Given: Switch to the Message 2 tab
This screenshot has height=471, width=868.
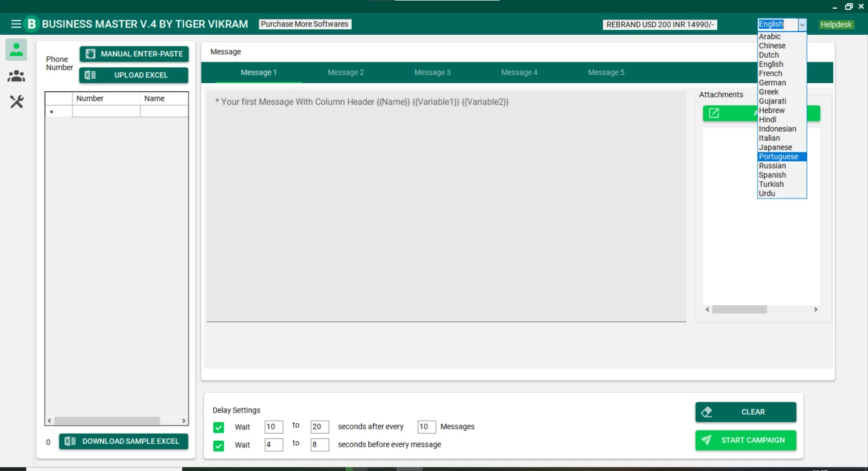Looking at the screenshot, I should [x=345, y=73].
